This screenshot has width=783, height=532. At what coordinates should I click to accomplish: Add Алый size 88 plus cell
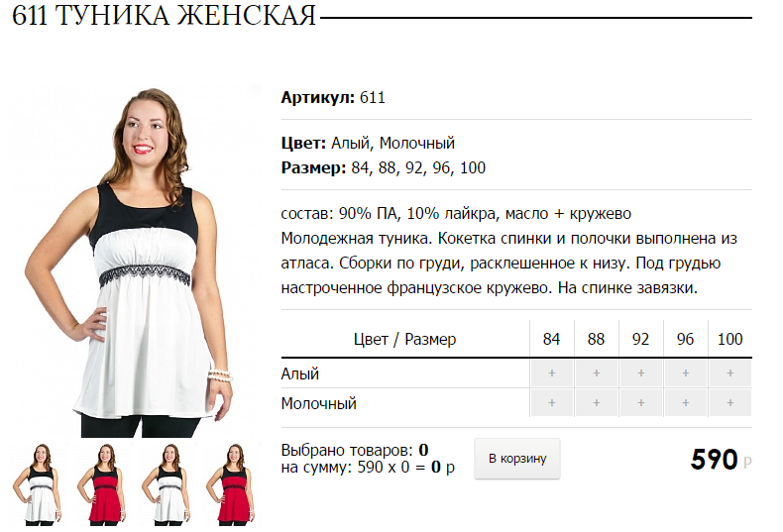tap(597, 373)
